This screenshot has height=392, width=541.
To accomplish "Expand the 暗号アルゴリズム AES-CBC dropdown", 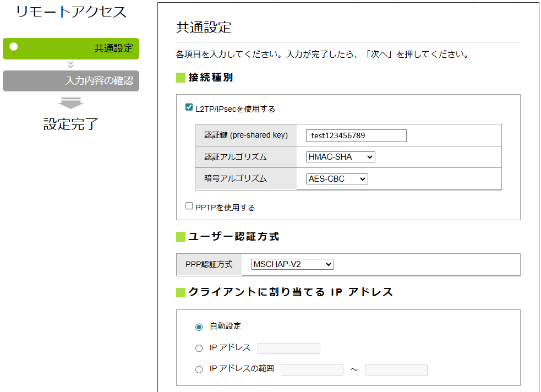I will 337,179.
